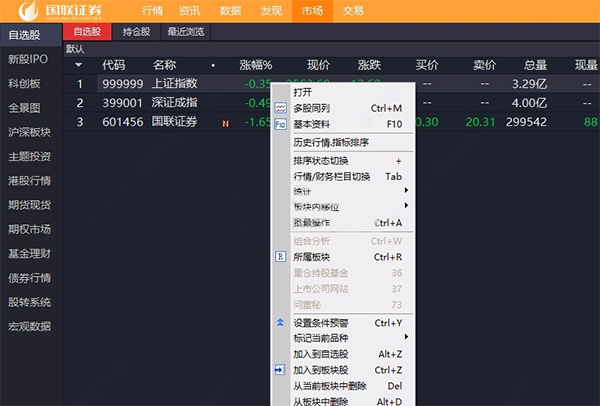Sort by the 买价 column header

point(427,65)
